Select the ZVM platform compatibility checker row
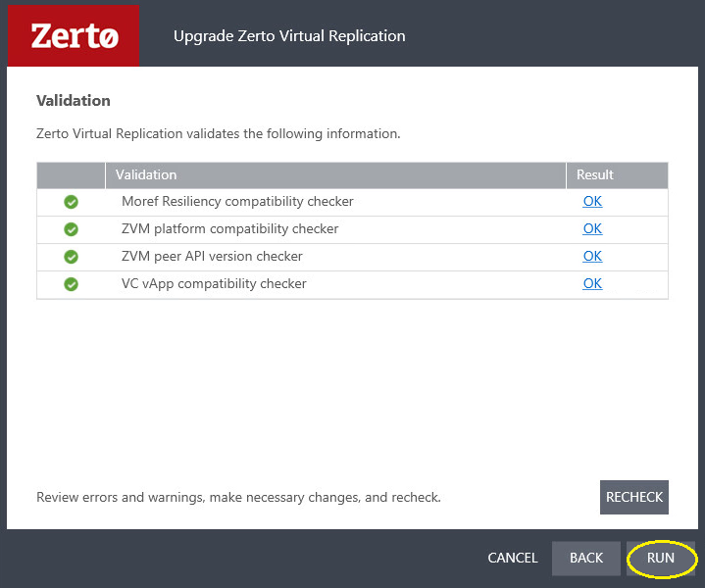 [229, 229]
